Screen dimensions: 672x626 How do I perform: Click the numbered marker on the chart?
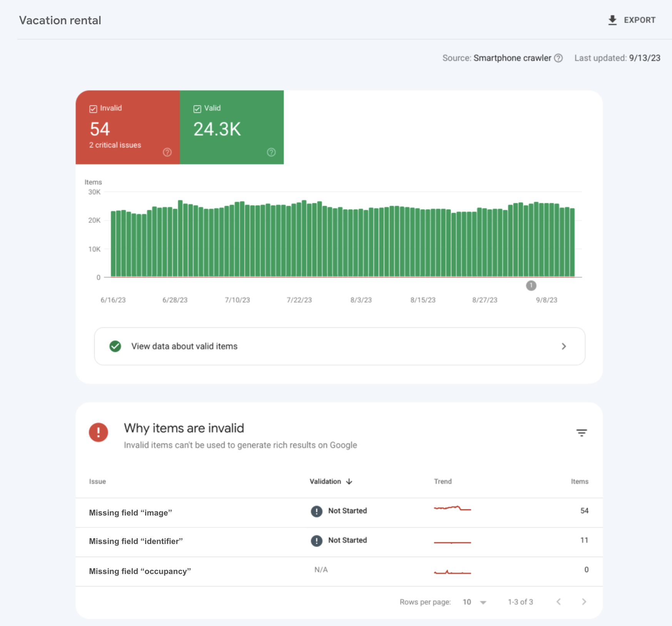(x=532, y=286)
